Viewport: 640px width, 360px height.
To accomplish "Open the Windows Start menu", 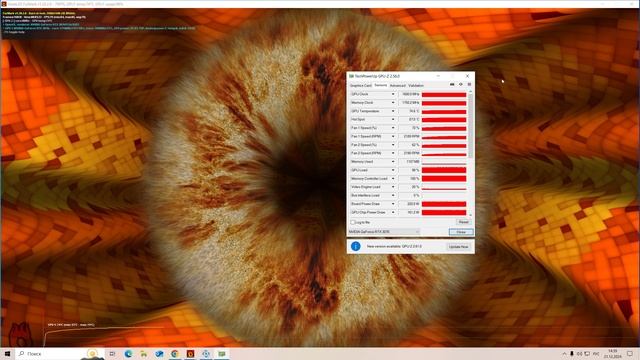I will (x=7, y=353).
